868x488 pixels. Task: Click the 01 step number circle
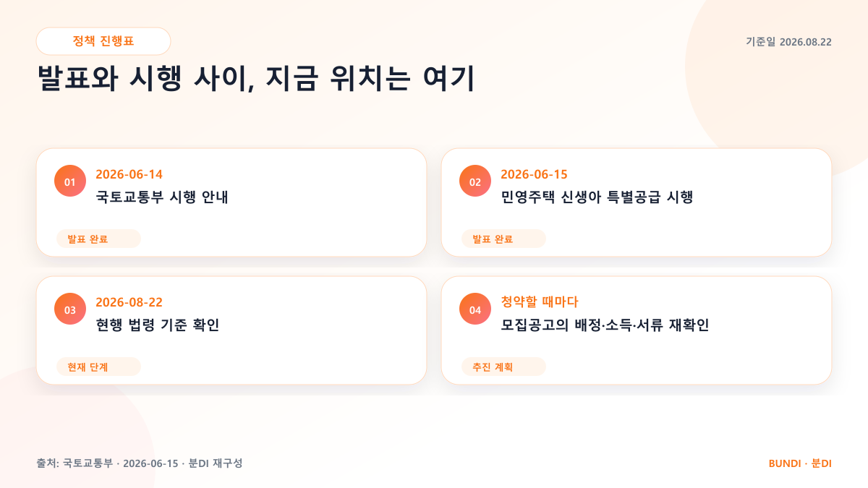pos(70,181)
